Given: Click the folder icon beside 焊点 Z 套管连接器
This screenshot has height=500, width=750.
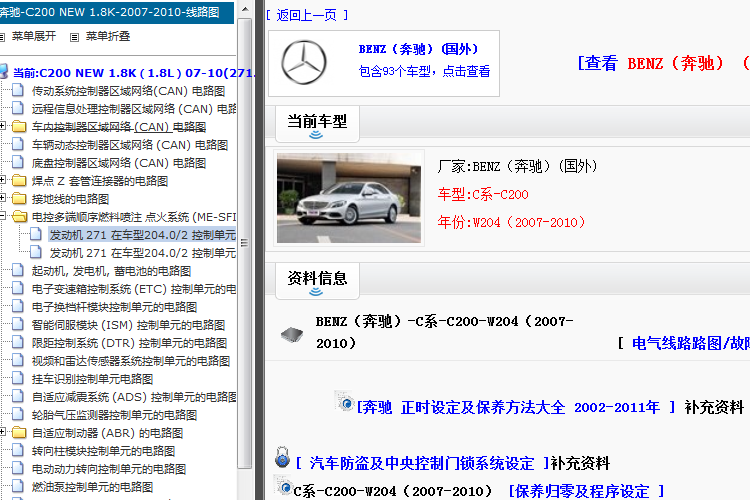Looking at the screenshot, I should coord(19,180).
